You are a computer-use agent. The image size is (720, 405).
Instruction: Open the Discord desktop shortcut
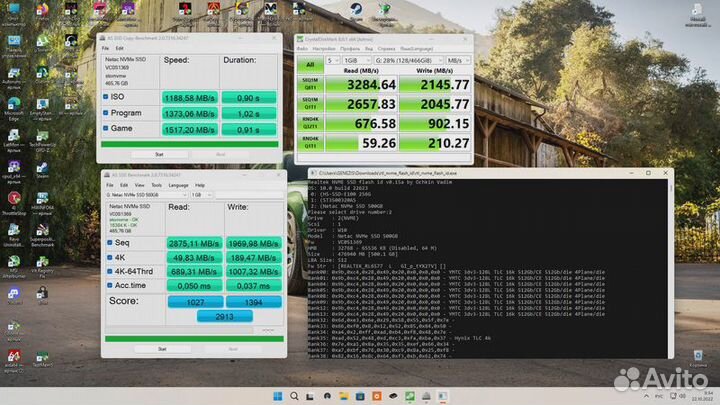(14, 295)
